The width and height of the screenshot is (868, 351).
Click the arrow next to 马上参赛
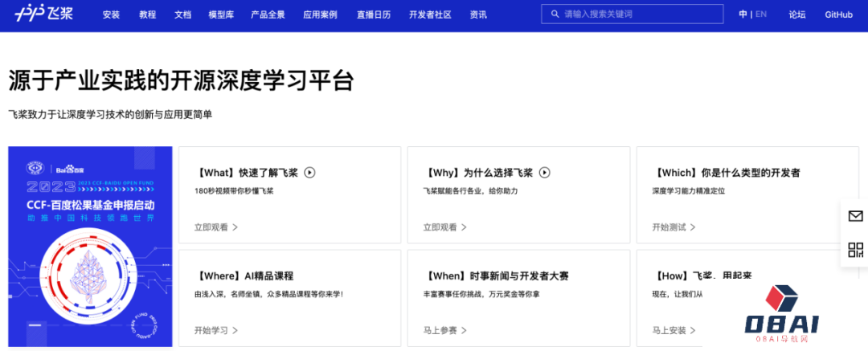(464, 330)
